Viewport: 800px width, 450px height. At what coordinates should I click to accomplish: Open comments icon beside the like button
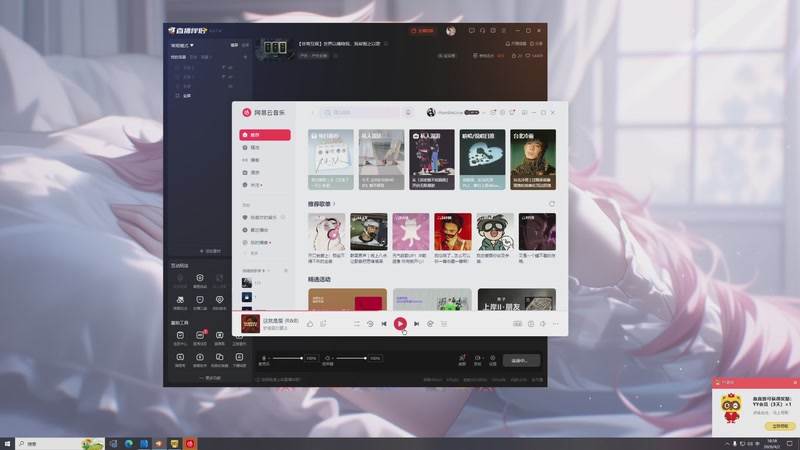coord(323,324)
